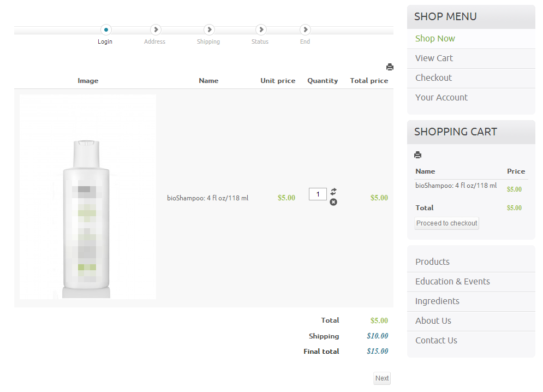
Task: Click the quantity input field
Action: point(318,194)
